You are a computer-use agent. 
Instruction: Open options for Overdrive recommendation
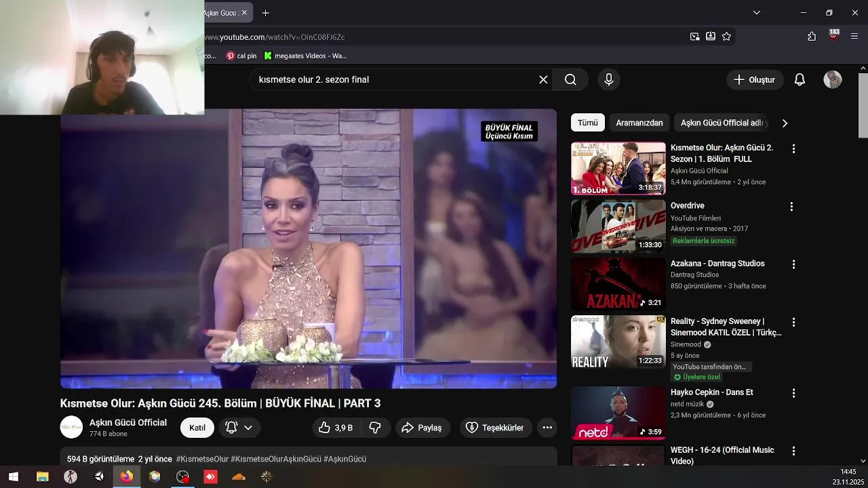pos(791,206)
